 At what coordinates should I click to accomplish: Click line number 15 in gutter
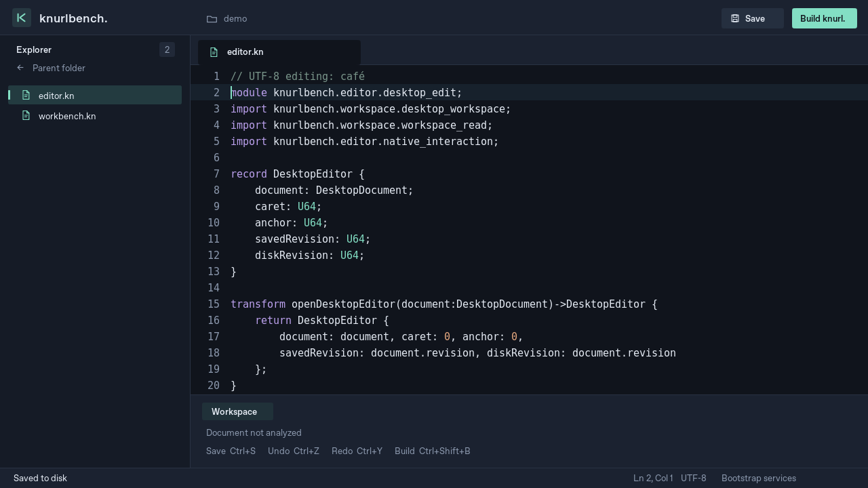click(x=214, y=304)
